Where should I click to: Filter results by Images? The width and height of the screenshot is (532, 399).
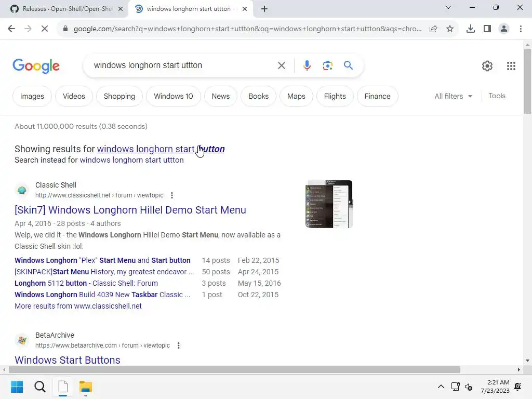coord(32,96)
